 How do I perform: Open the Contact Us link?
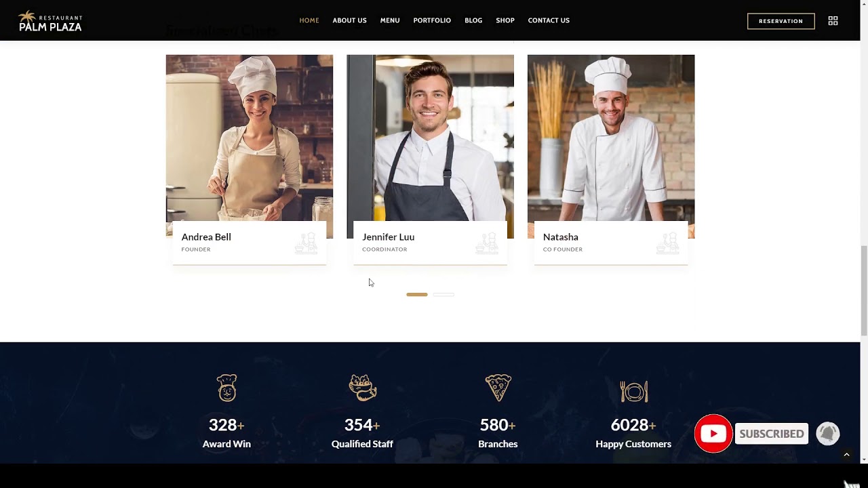(x=549, y=20)
